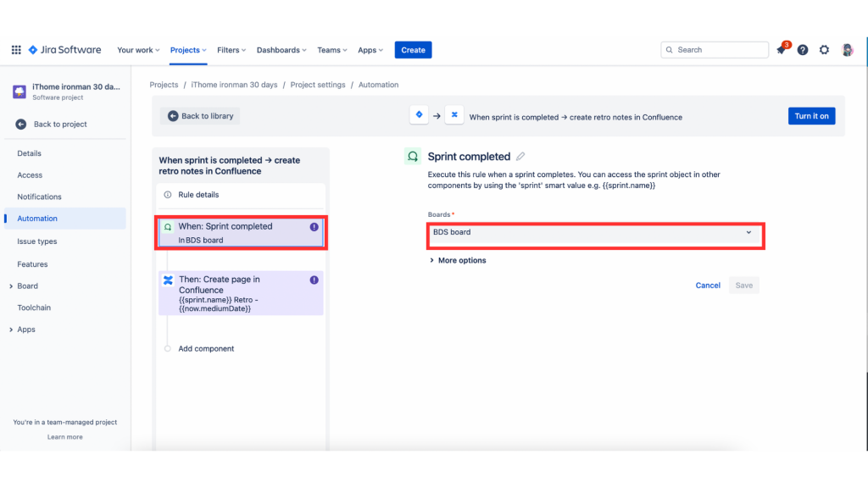Select the When: Sprint completed step
The height and width of the screenshot is (488, 868).
click(x=241, y=232)
